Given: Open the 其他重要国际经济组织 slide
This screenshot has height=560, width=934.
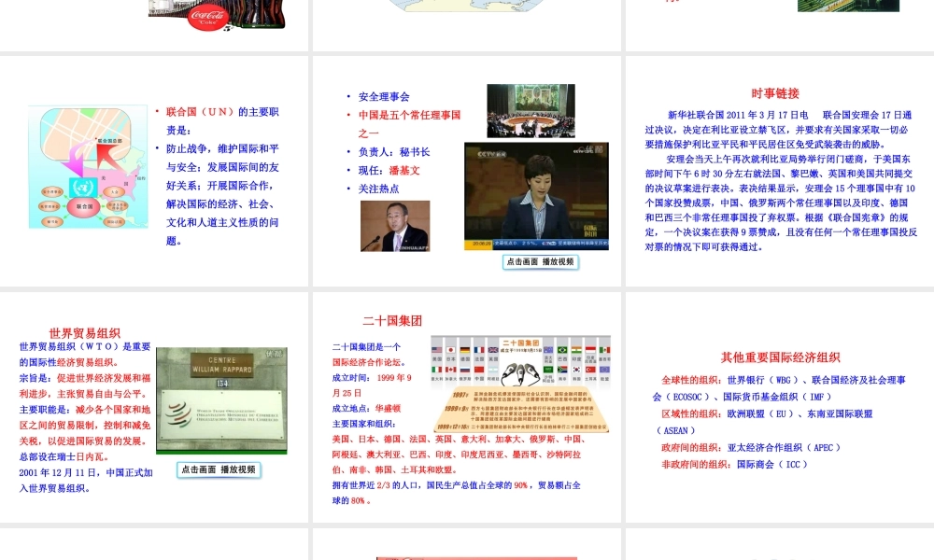Looking at the screenshot, I should point(780,407).
